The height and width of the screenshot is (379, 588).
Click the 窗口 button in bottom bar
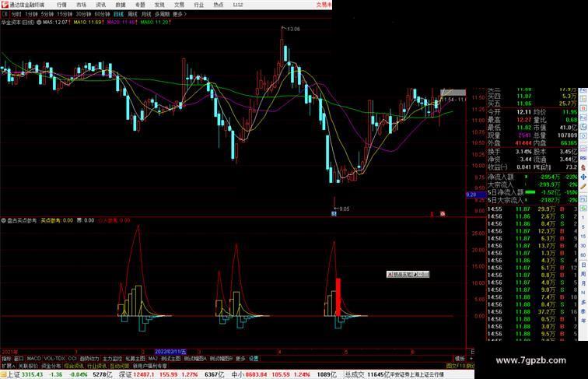click(x=19, y=359)
